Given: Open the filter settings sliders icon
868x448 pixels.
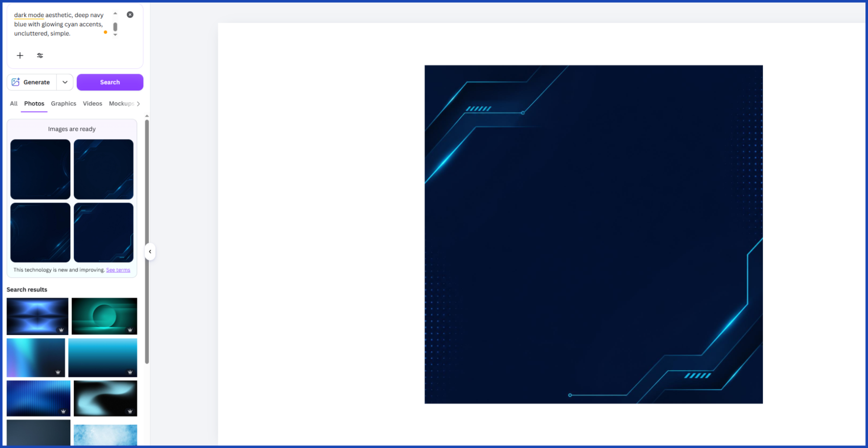Looking at the screenshot, I should point(40,56).
